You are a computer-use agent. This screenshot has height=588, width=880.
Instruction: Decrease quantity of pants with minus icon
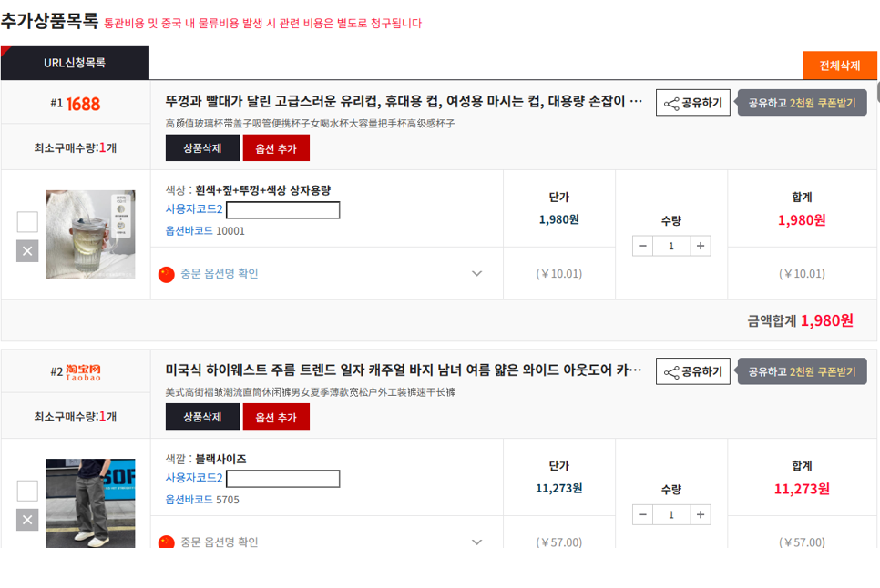click(x=642, y=514)
